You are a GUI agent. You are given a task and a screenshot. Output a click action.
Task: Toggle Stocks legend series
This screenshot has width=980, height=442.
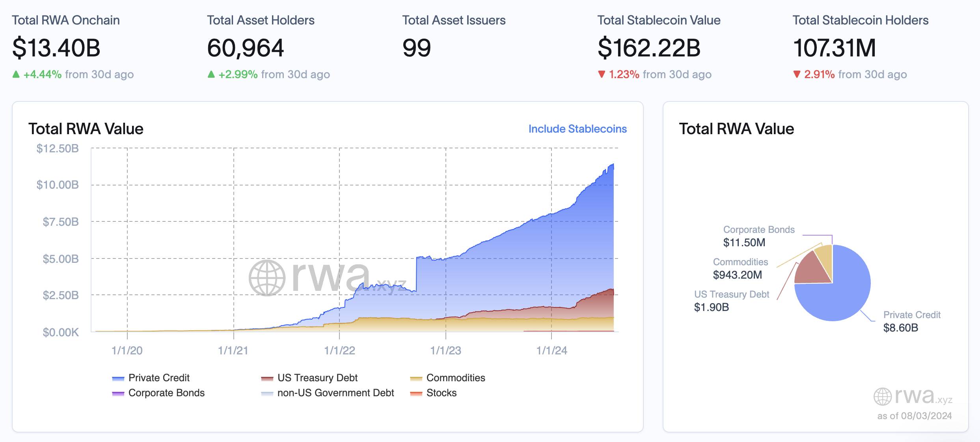point(441,393)
